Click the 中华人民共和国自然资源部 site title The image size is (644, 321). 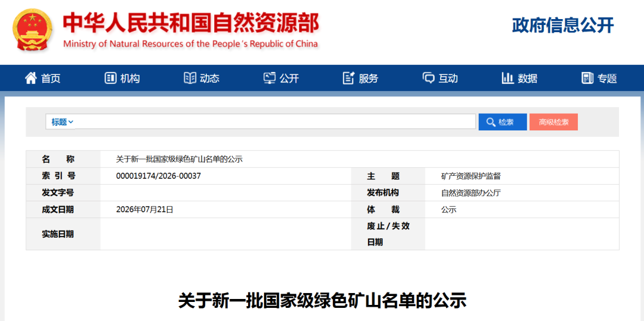click(191, 23)
